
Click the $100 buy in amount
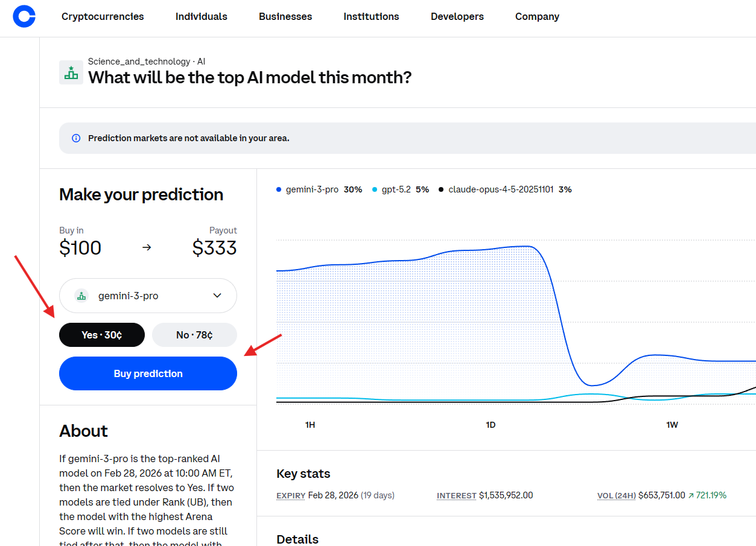click(x=80, y=248)
